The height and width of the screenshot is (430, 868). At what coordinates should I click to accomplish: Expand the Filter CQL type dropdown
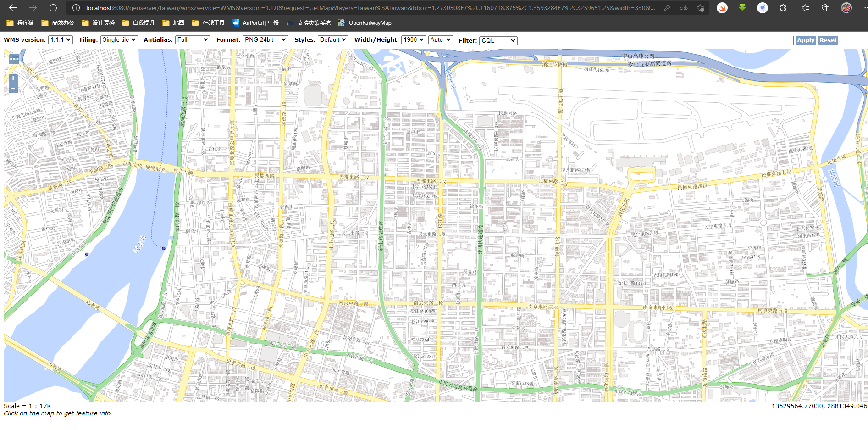(x=498, y=40)
